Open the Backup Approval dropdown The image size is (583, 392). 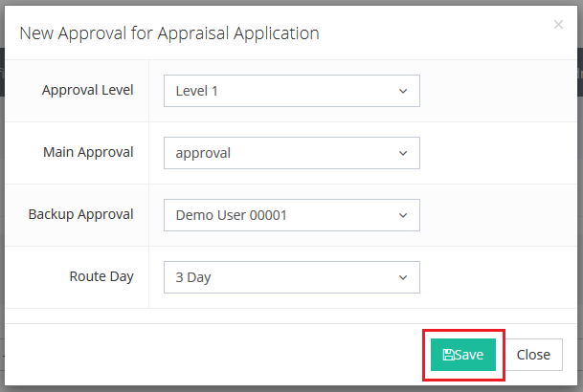[291, 215]
